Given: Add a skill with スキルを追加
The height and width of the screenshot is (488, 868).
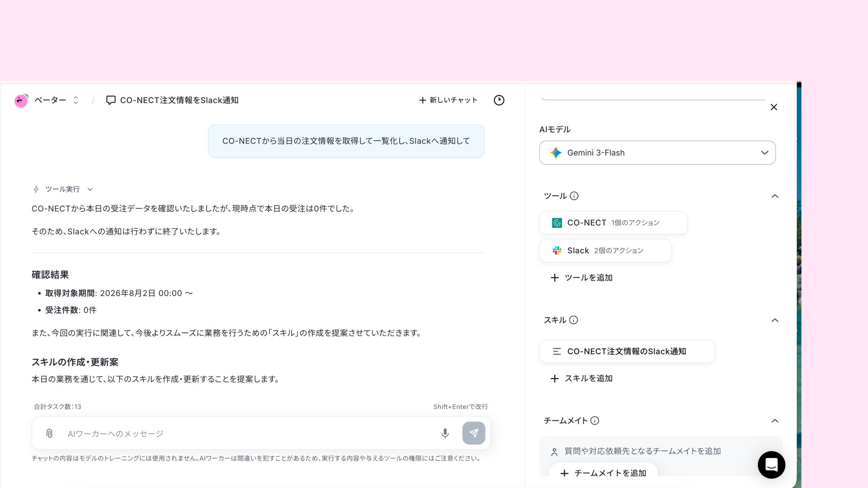Looking at the screenshot, I should coord(581,378).
